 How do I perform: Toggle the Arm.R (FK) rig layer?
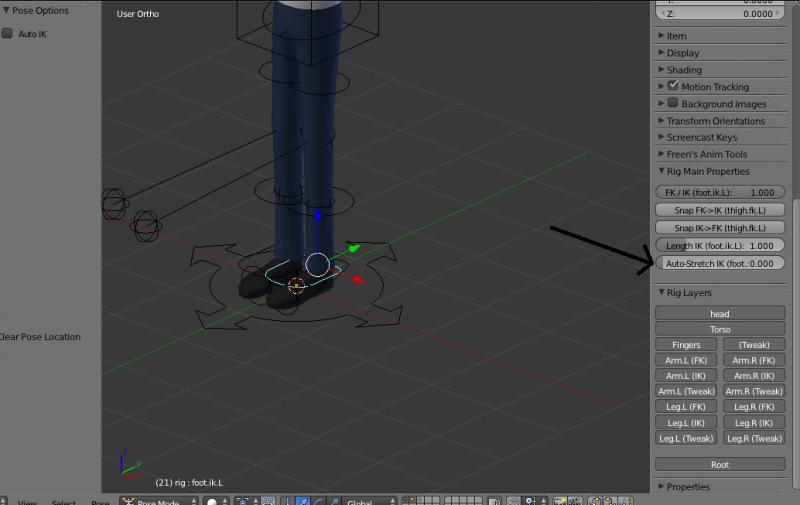(x=754, y=360)
